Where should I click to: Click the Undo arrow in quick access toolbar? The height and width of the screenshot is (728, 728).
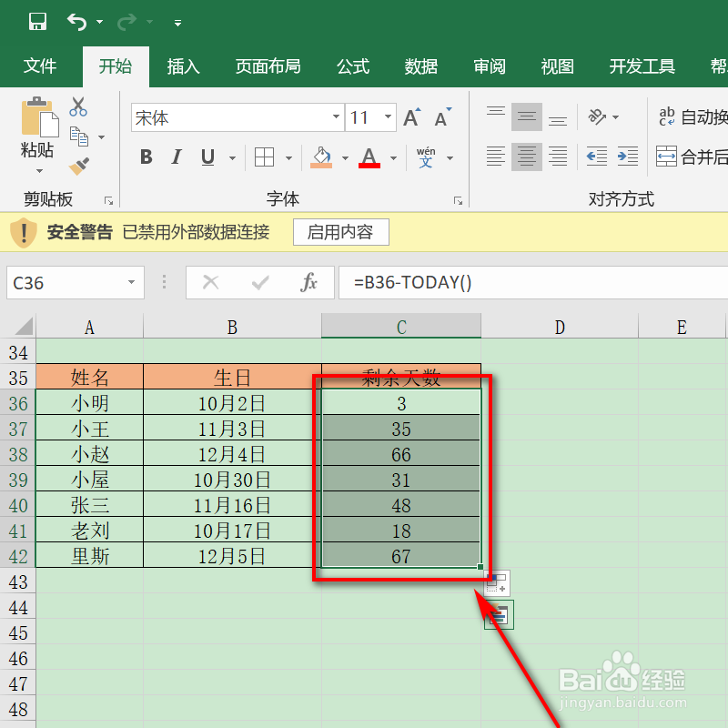(x=76, y=20)
